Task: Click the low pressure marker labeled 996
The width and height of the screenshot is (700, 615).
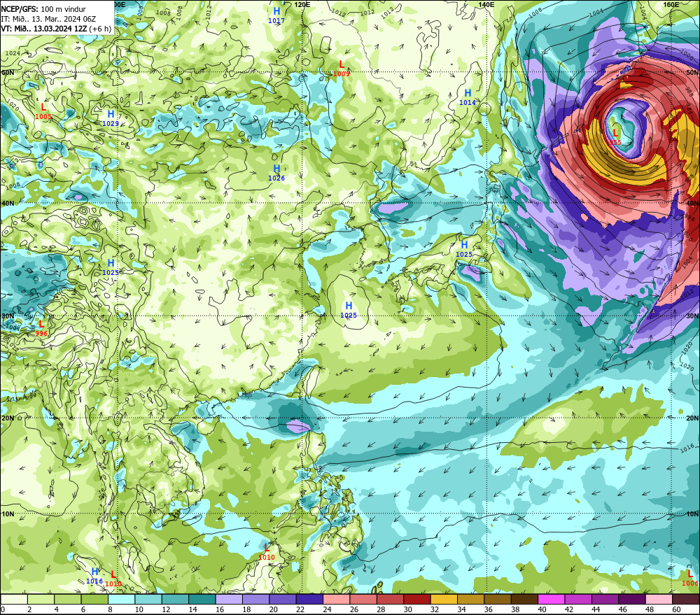Action: pos(41,328)
